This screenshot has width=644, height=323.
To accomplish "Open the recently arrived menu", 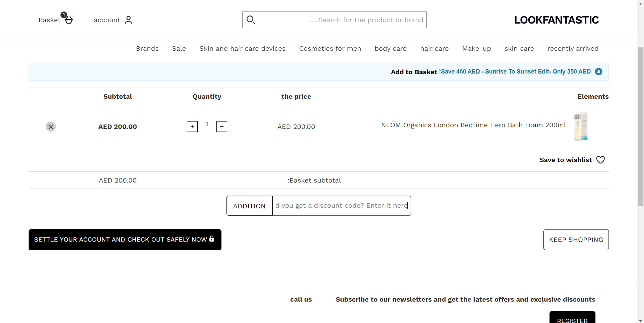I will click(573, 49).
